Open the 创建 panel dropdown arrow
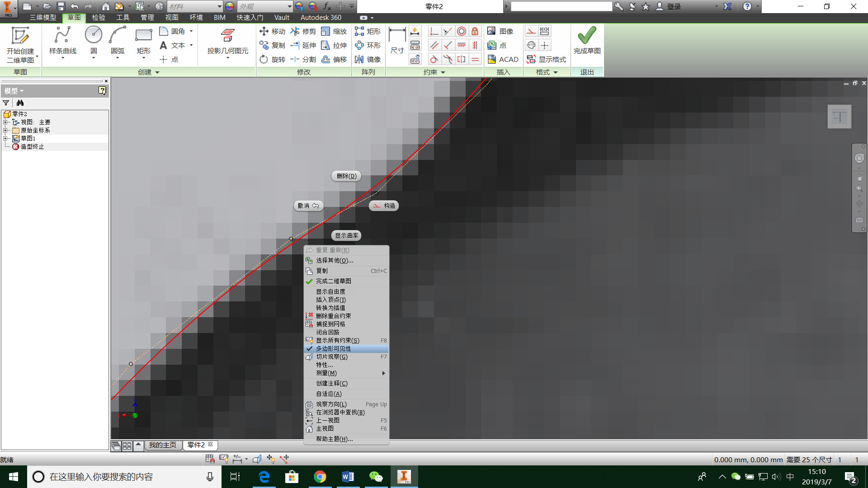 coord(157,72)
